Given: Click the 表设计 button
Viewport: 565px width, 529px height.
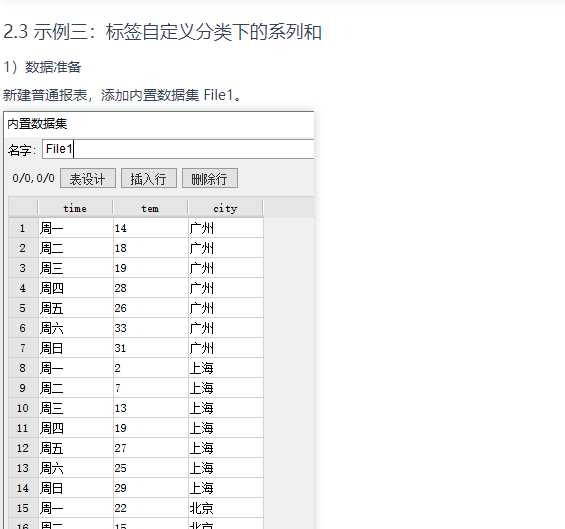Looking at the screenshot, I should coord(88,178).
